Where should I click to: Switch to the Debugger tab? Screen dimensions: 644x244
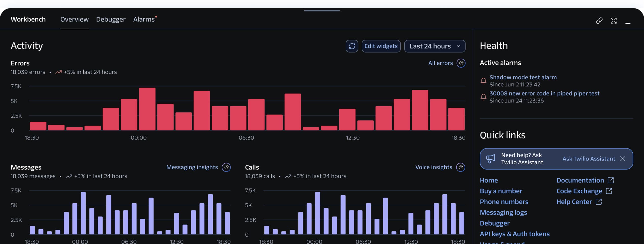[111, 19]
